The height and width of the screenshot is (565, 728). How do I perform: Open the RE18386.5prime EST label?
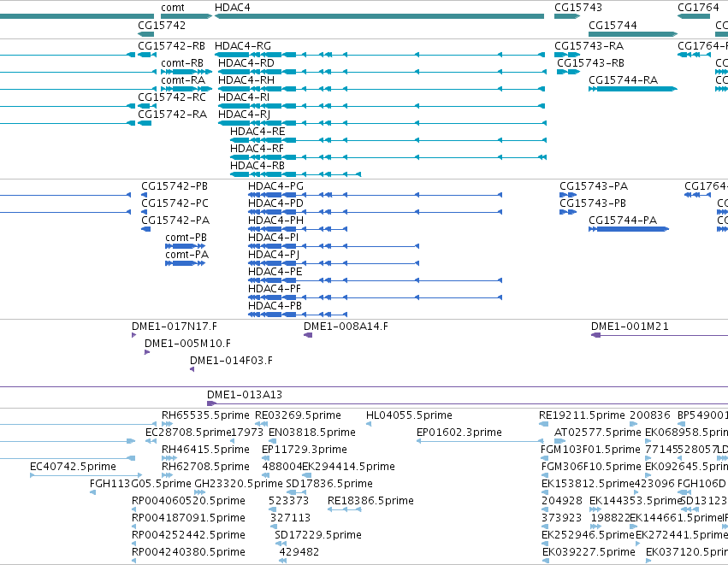point(370,501)
